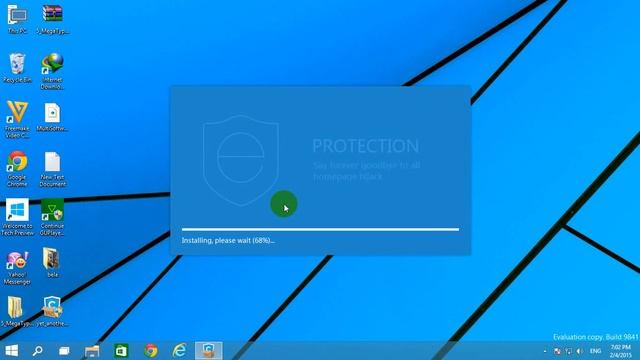Click the taskbar Search magnifier
The width and height of the screenshot is (640, 360).
pyautogui.click(x=38, y=351)
